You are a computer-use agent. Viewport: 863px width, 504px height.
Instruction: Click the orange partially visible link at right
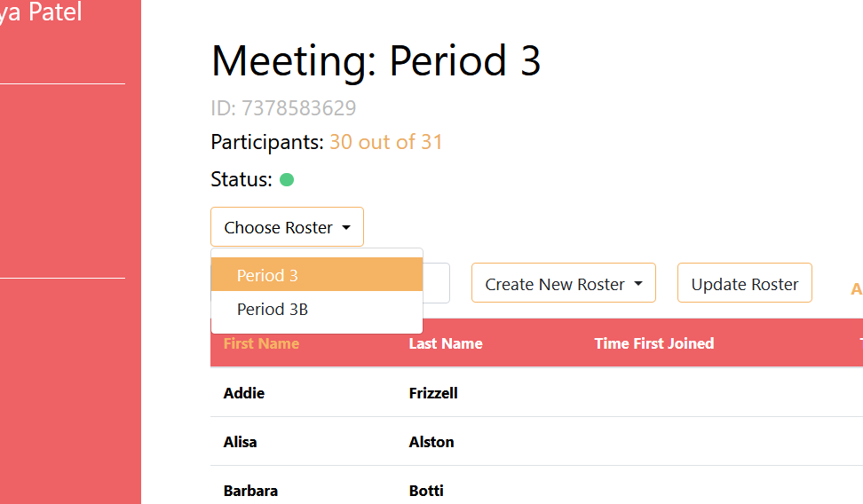click(857, 289)
